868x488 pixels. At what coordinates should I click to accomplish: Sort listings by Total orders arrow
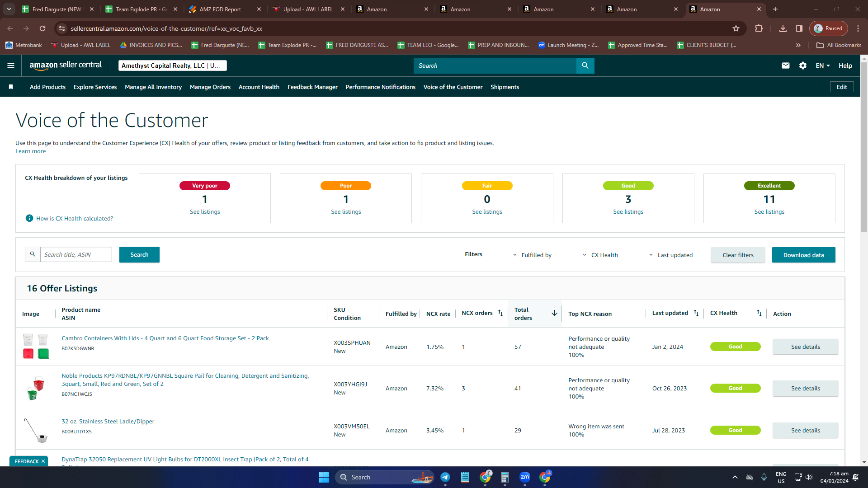point(554,313)
